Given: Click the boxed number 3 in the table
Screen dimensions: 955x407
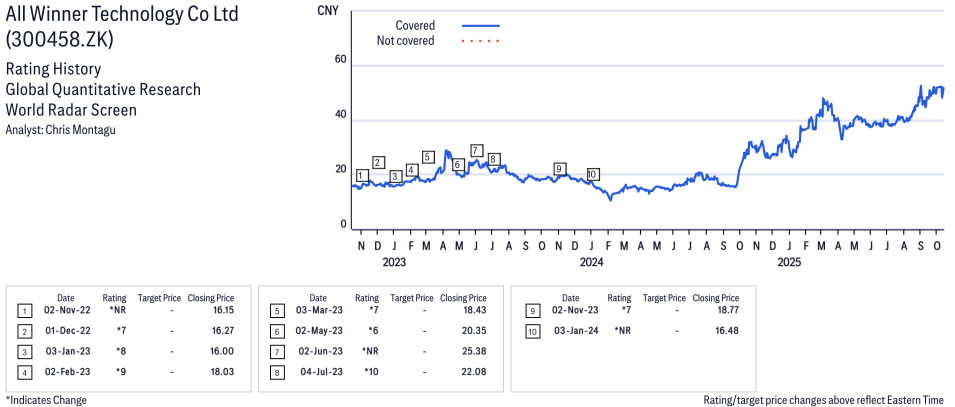Looking at the screenshot, I should click(x=24, y=351).
